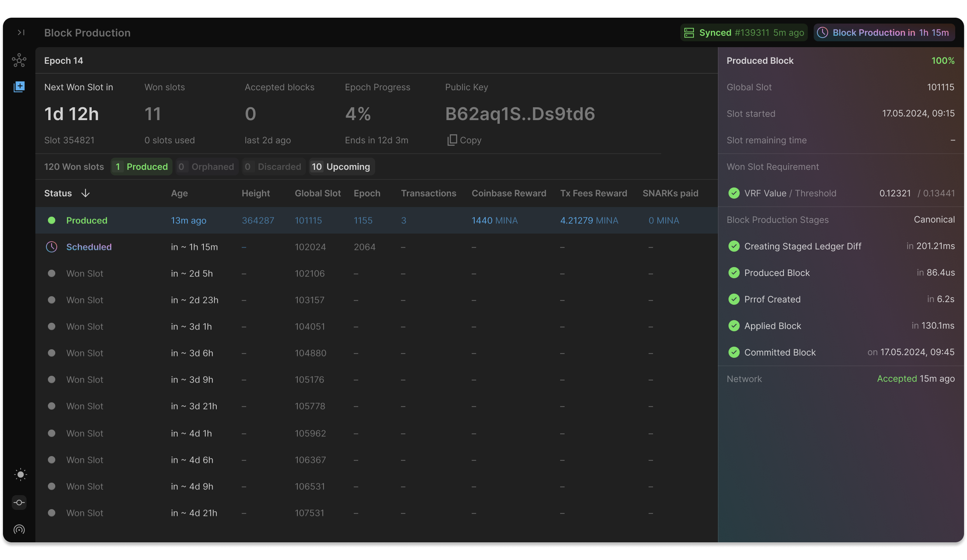Click the copy icon under Public Key
Screen dimensions: 967x560
(452, 140)
